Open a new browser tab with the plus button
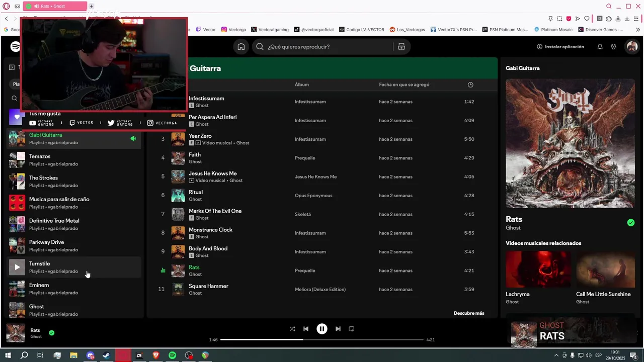 coord(92,7)
